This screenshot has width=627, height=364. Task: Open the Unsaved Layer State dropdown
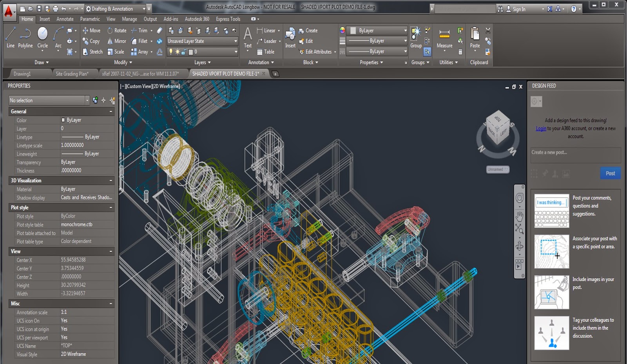pyautogui.click(x=202, y=41)
